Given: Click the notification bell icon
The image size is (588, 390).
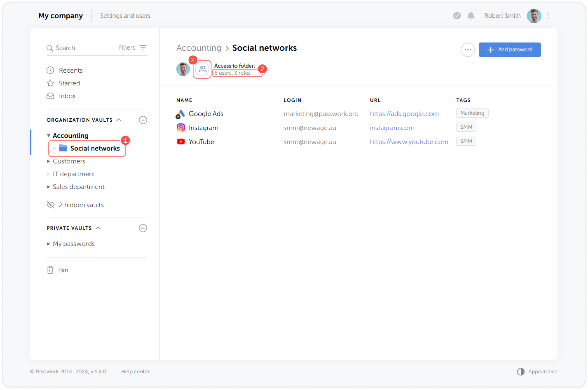Looking at the screenshot, I should pyautogui.click(x=471, y=16).
